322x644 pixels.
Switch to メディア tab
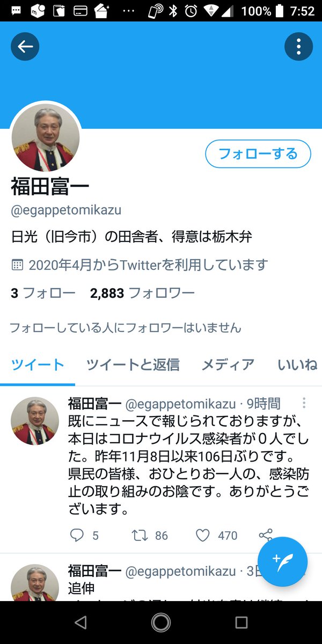[228, 365]
